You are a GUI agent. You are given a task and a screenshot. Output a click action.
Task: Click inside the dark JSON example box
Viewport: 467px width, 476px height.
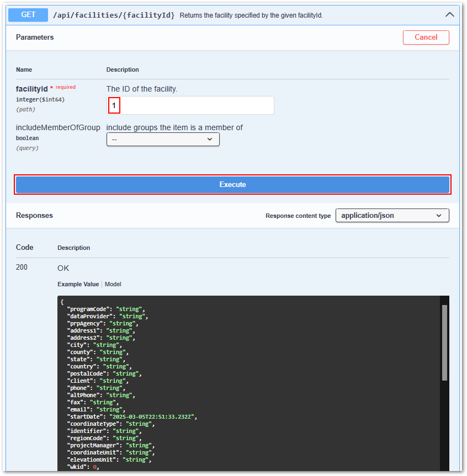248,375
